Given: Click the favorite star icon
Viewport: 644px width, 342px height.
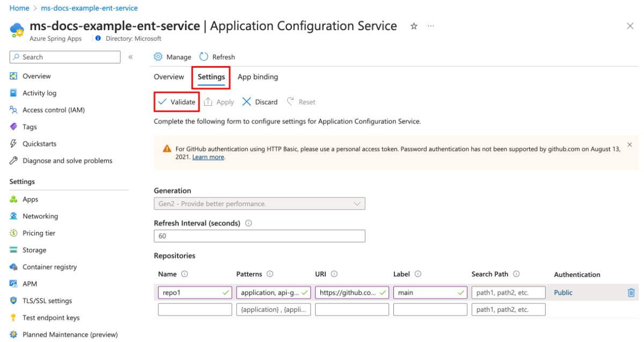Looking at the screenshot, I should 414,26.
